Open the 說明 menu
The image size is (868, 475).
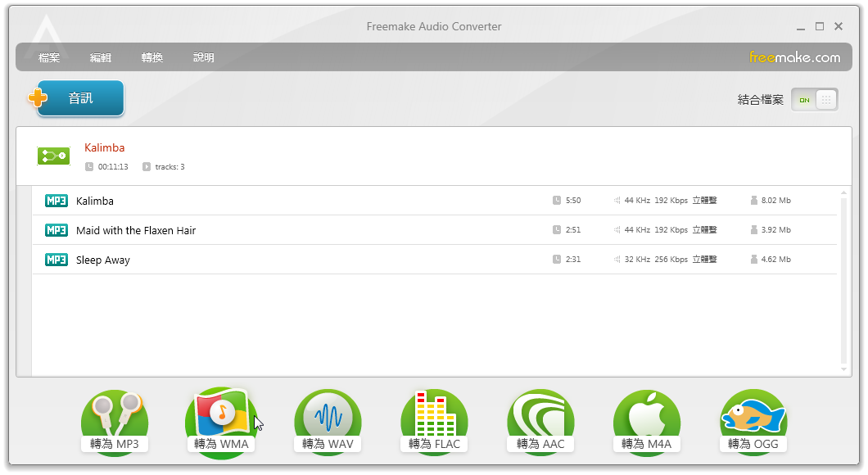click(203, 57)
